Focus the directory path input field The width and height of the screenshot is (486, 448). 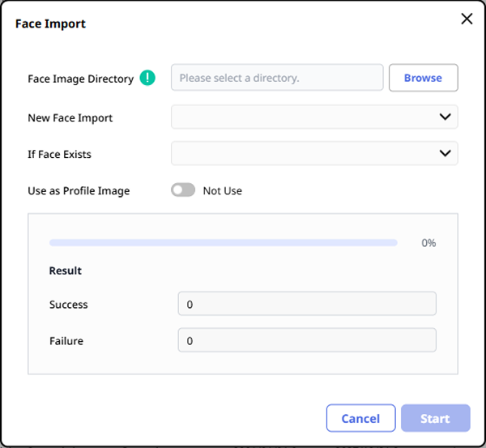pyautogui.click(x=277, y=78)
